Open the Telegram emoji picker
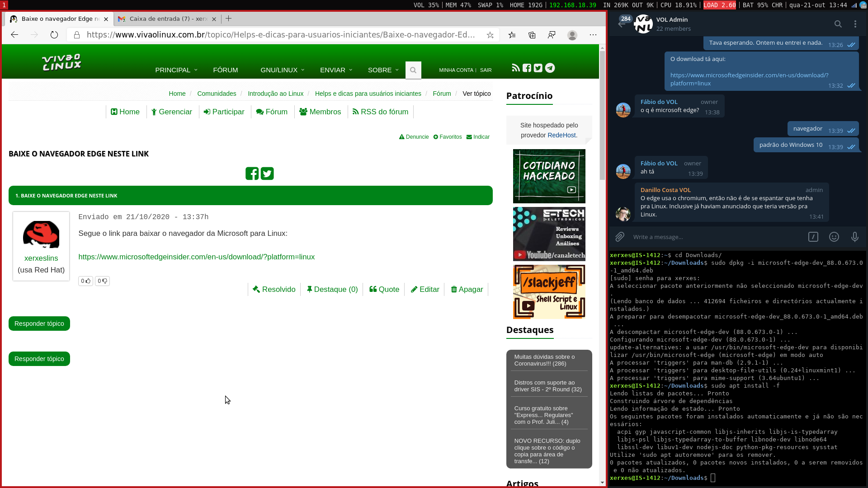 834,237
